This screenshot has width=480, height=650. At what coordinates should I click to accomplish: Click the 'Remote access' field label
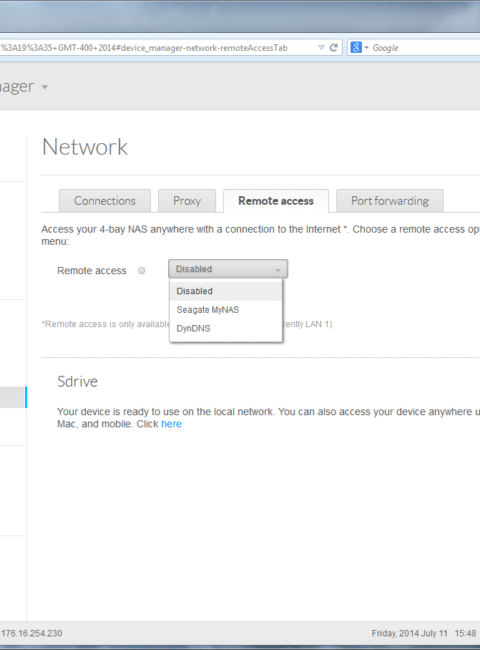coord(92,271)
